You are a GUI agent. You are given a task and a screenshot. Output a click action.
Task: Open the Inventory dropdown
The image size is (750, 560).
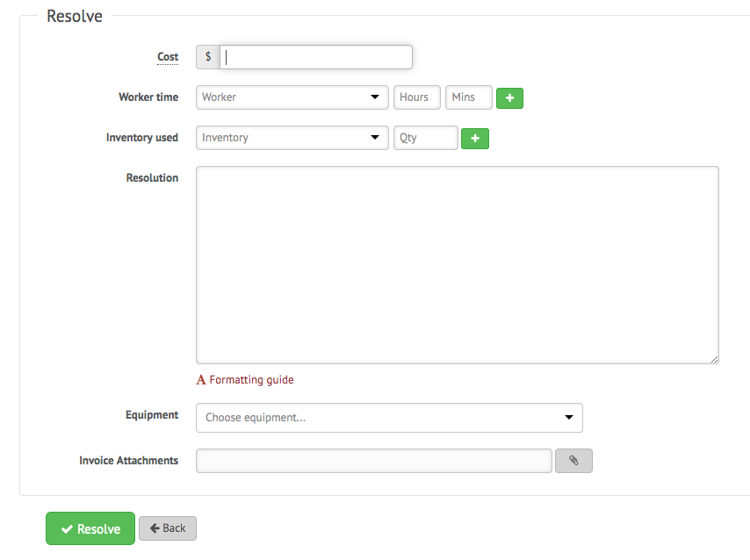(x=292, y=138)
